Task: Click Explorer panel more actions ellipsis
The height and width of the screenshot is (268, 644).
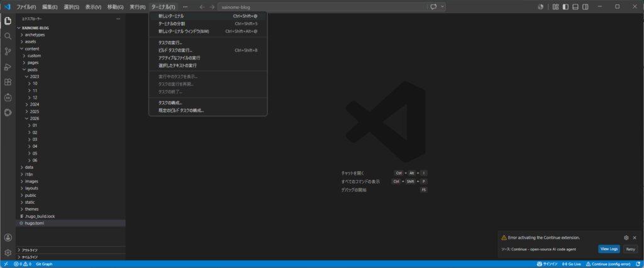Action: point(118,19)
